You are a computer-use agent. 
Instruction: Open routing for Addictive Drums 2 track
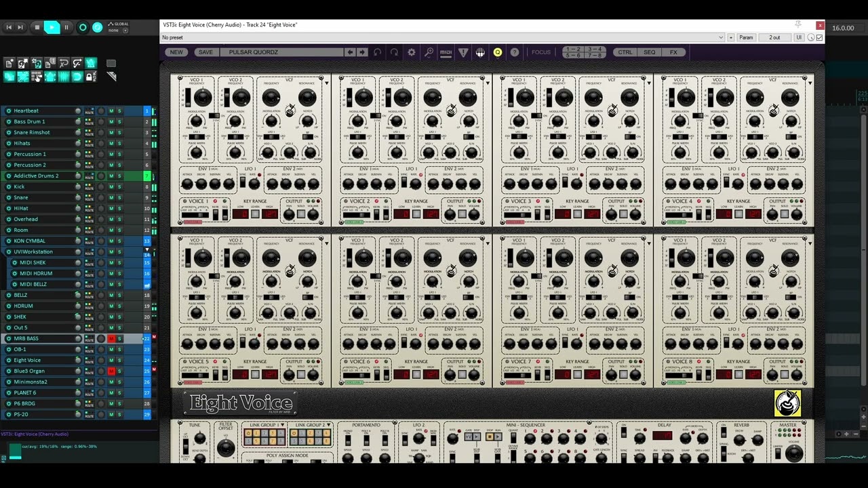click(x=89, y=176)
